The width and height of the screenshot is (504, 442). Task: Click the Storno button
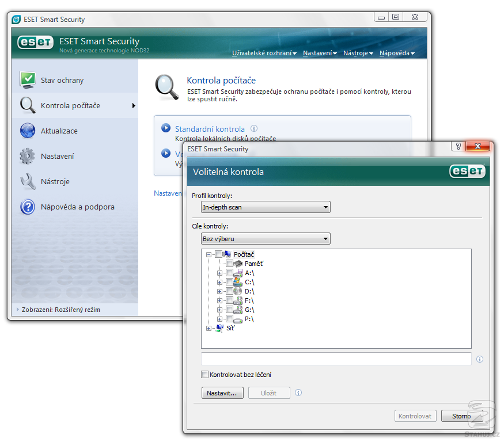[461, 416]
